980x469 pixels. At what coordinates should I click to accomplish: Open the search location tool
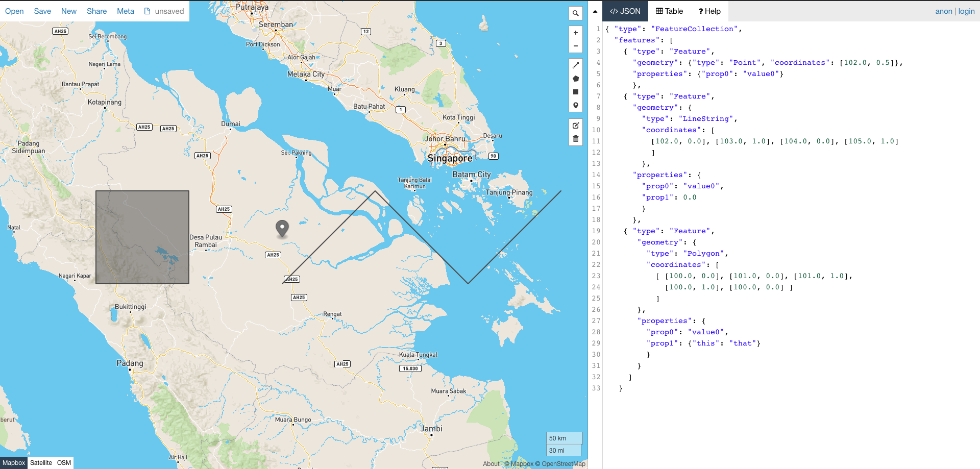click(575, 13)
